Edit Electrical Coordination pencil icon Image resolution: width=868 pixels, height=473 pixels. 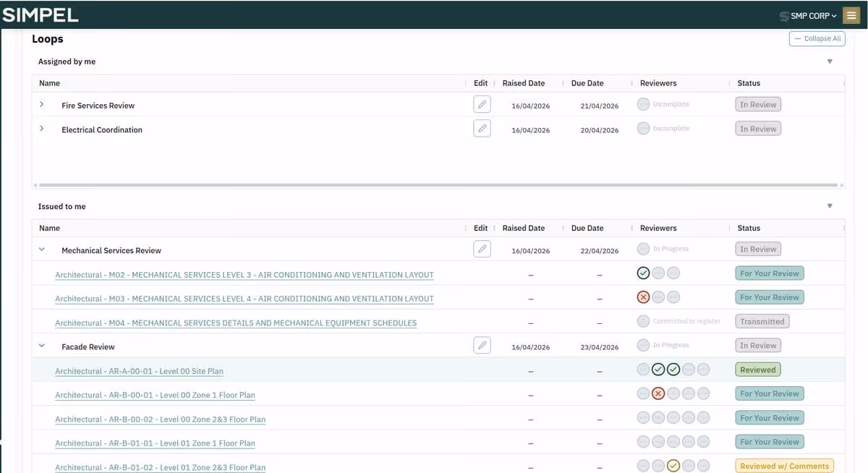[482, 129]
